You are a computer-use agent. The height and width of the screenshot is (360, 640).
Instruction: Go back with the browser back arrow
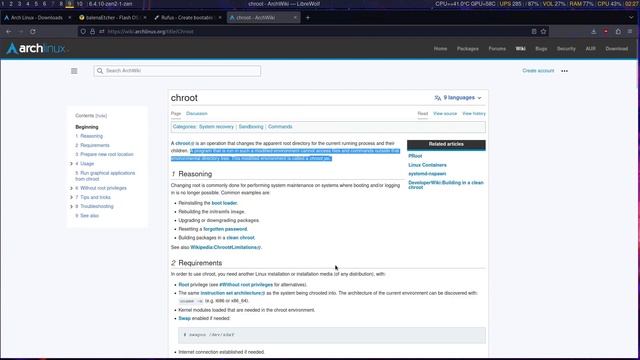pos(9,31)
